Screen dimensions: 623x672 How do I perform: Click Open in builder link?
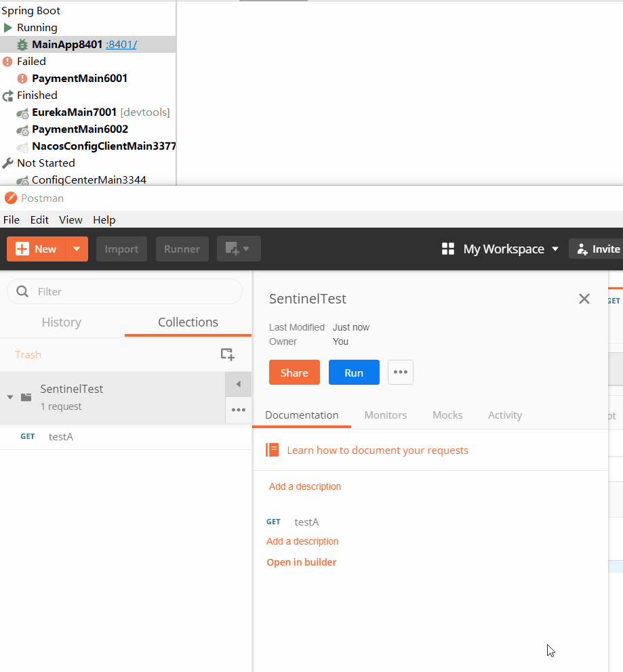point(302,562)
